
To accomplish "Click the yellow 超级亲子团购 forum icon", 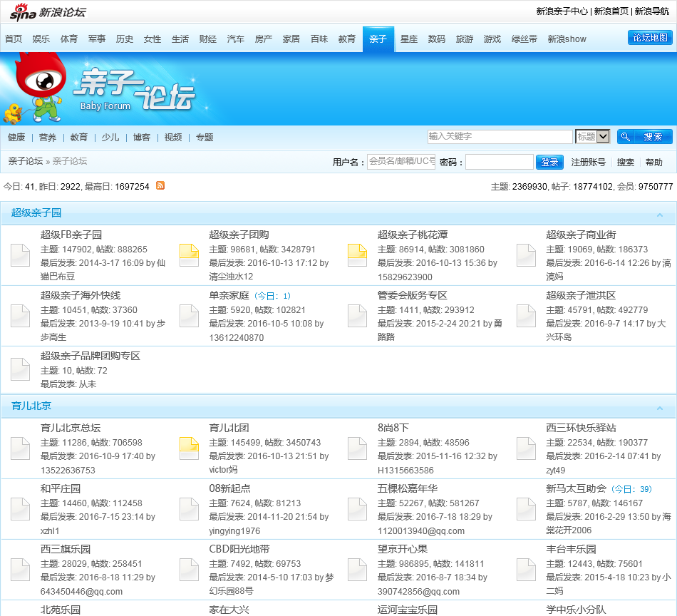I will pyautogui.click(x=189, y=255).
